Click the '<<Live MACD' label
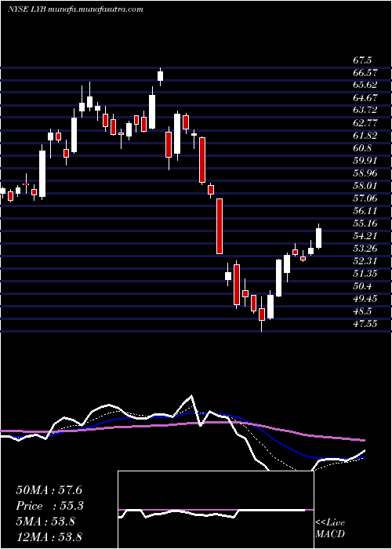This screenshot has height=549, width=392. coord(330,529)
